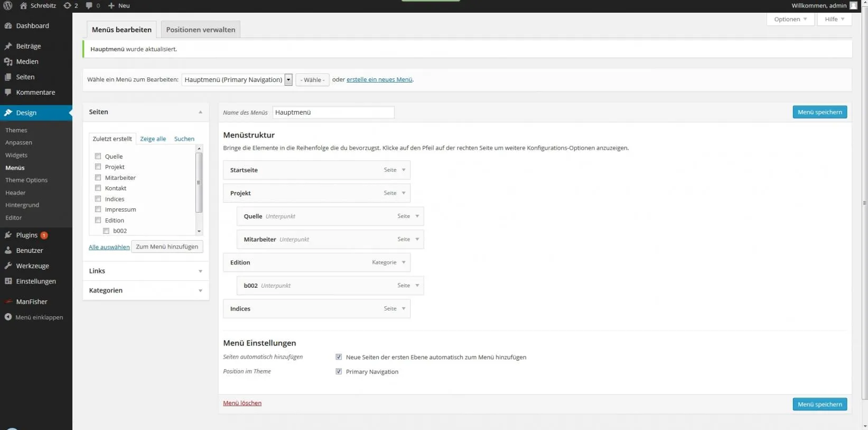868x430 pixels.
Task: Switch to Positionen verwalten tab
Action: [x=201, y=30]
